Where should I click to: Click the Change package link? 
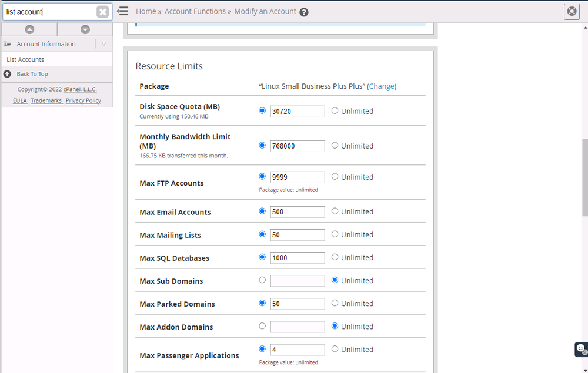[382, 86]
